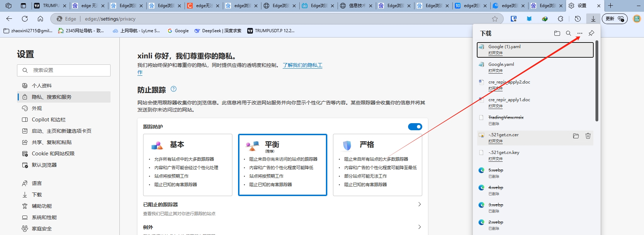Viewport: 644px width, 235px height.
Task: Expand the blocked trackers section
Action: pos(419,205)
